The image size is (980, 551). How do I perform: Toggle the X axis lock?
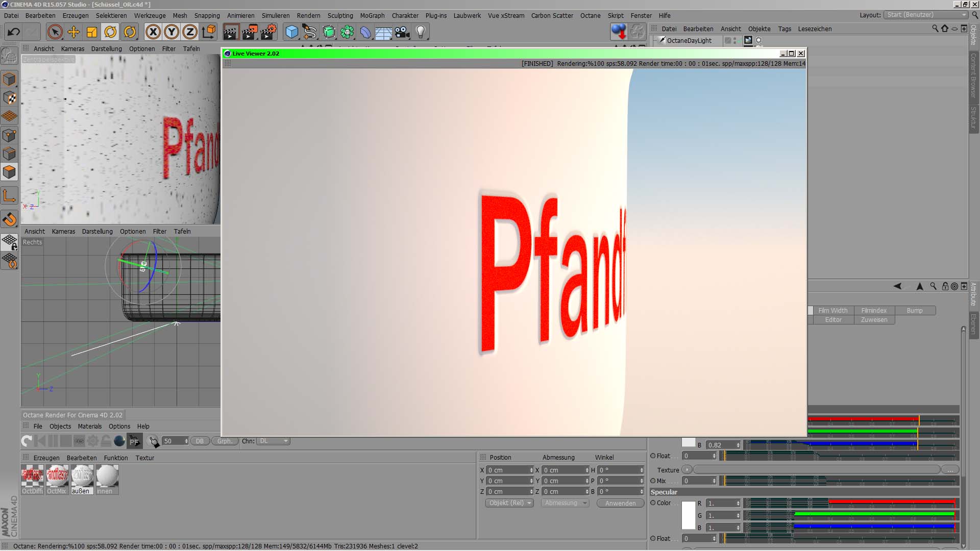pyautogui.click(x=153, y=32)
